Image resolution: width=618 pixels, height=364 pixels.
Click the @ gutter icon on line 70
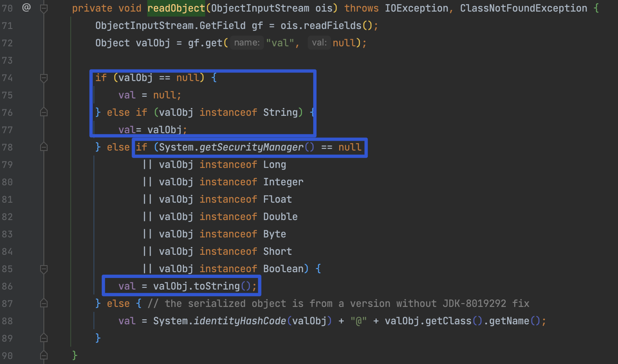[x=26, y=7]
